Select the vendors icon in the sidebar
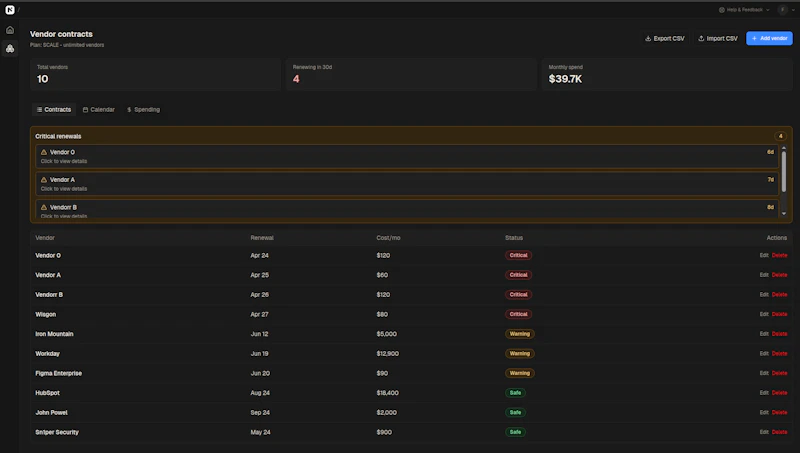 10,48
